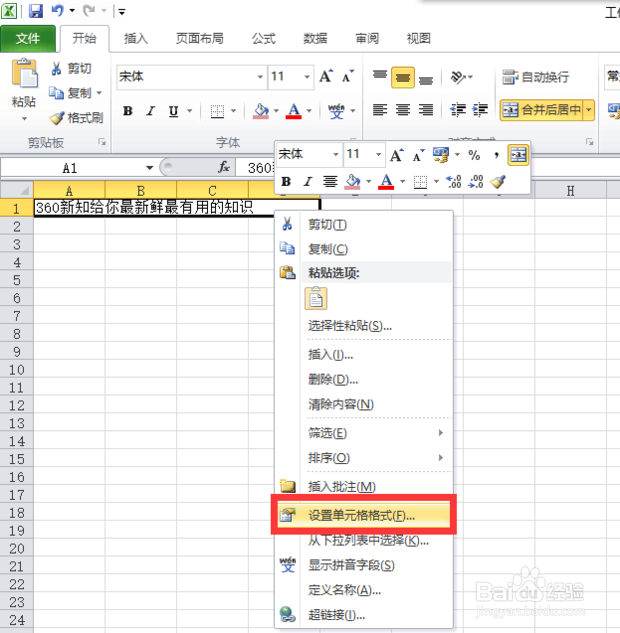Toggle align text left in ribbon

click(379, 109)
